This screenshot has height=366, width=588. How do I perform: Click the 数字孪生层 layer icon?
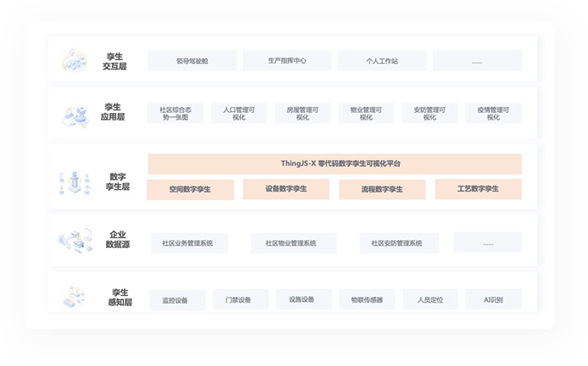point(75,181)
